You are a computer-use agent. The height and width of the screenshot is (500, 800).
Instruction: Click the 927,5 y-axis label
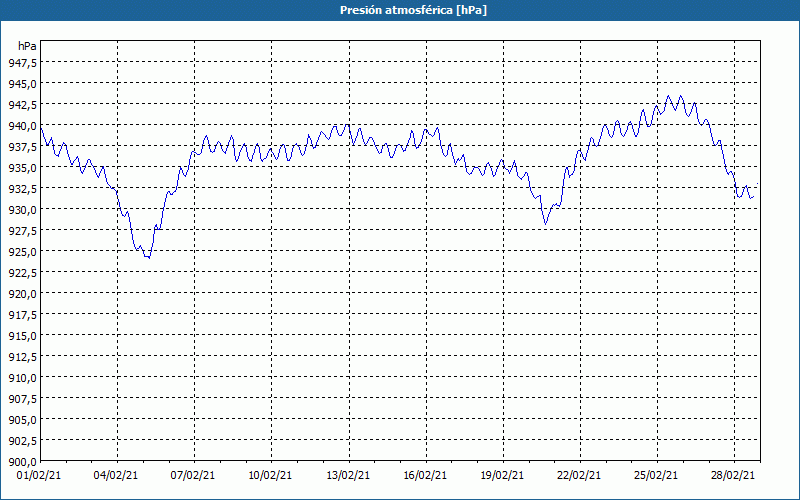click(x=22, y=231)
